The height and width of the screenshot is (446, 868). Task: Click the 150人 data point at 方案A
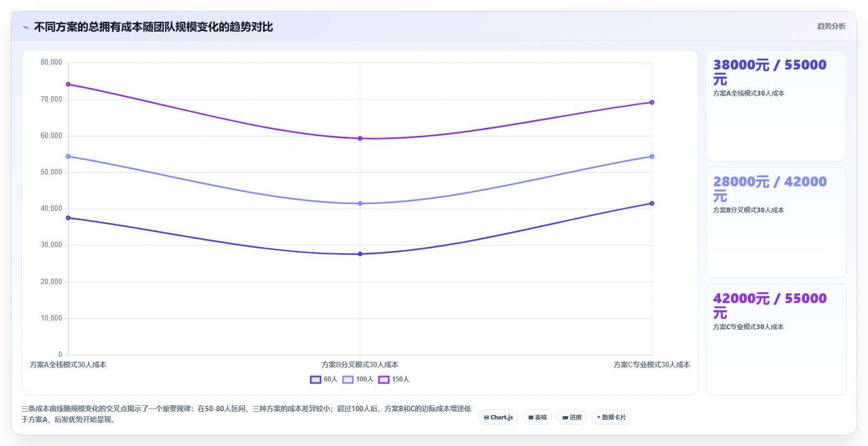[x=68, y=84]
